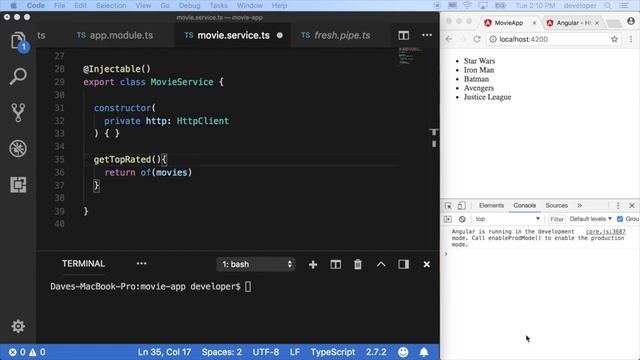640x360 pixels.
Task: Open the Extensions view
Action: [18, 184]
